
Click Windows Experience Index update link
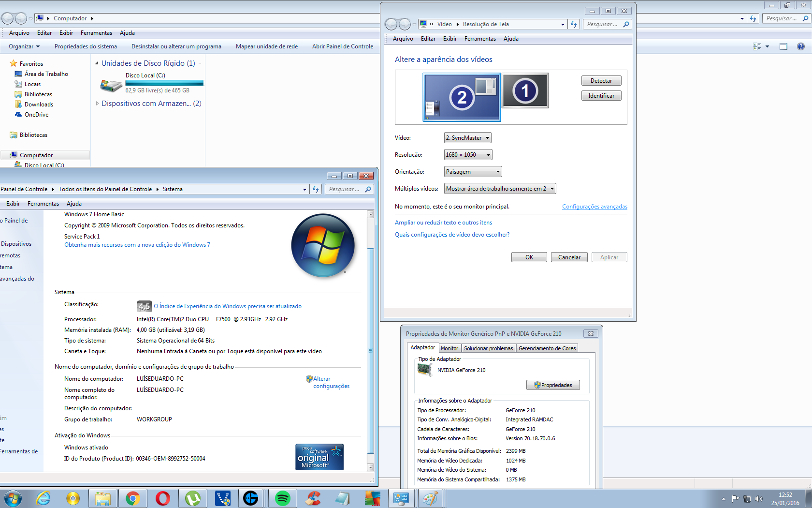(x=228, y=306)
